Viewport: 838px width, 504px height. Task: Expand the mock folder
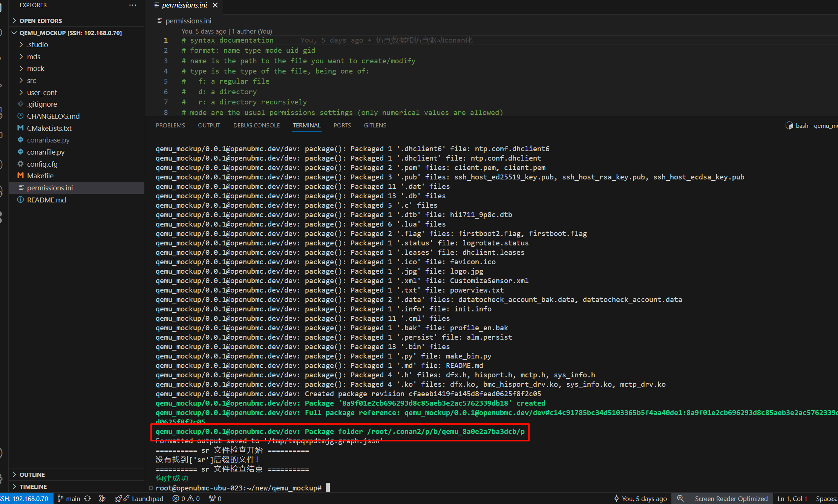click(x=35, y=68)
